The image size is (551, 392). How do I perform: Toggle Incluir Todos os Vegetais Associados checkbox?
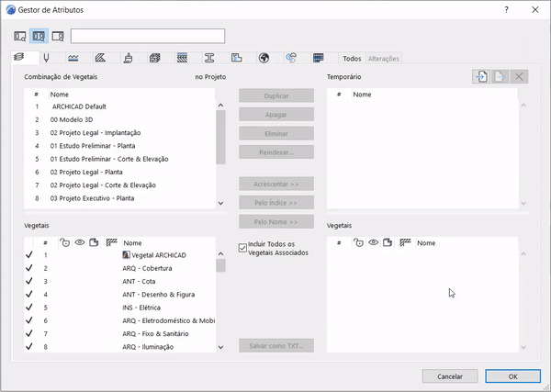pyautogui.click(x=242, y=248)
